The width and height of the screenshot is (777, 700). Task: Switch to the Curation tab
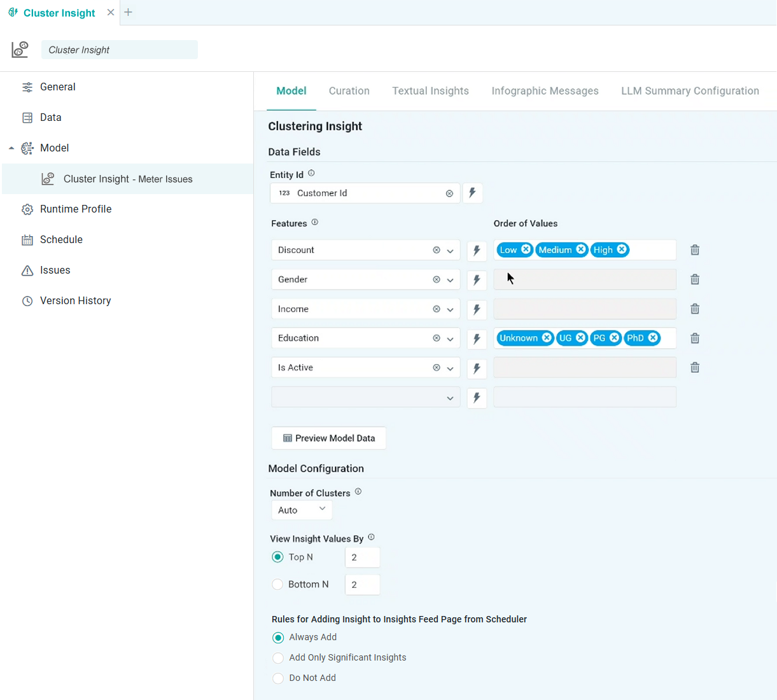[349, 91]
